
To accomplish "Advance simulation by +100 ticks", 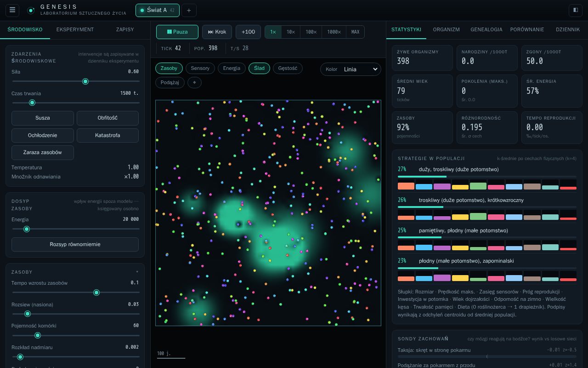I will click(x=248, y=32).
